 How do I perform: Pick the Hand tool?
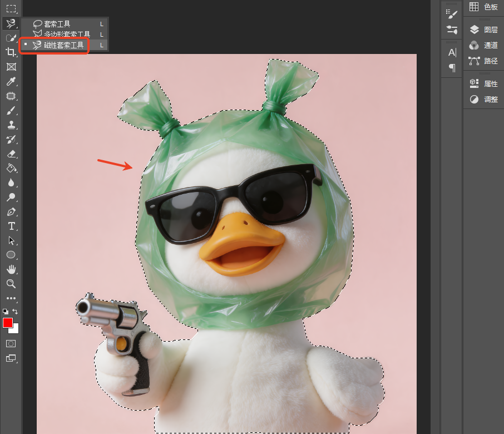11,269
